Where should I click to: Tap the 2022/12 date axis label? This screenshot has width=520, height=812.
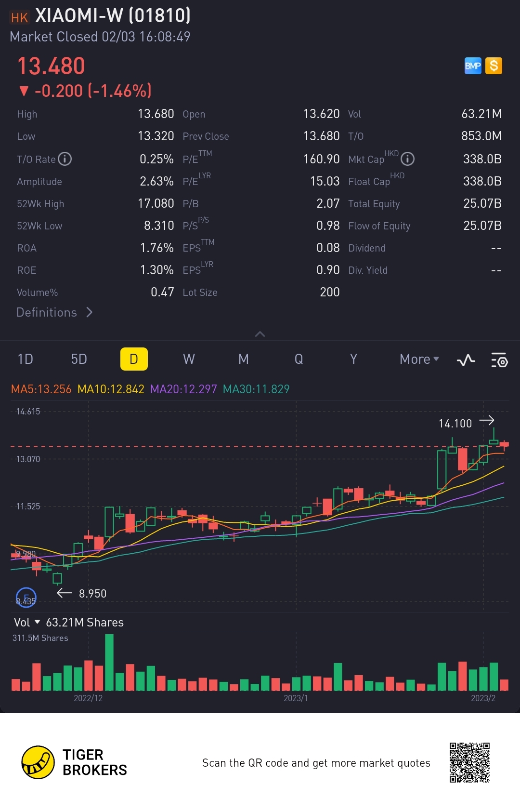pos(88,698)
